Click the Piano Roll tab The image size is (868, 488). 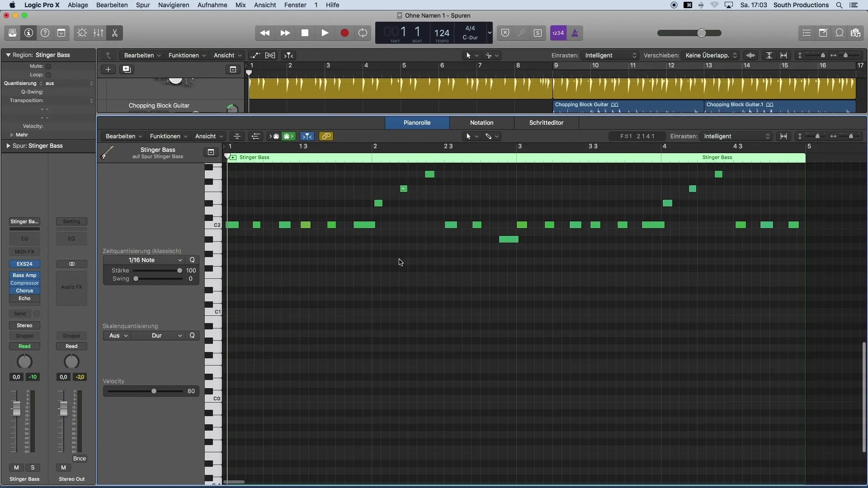coord(417,122)
